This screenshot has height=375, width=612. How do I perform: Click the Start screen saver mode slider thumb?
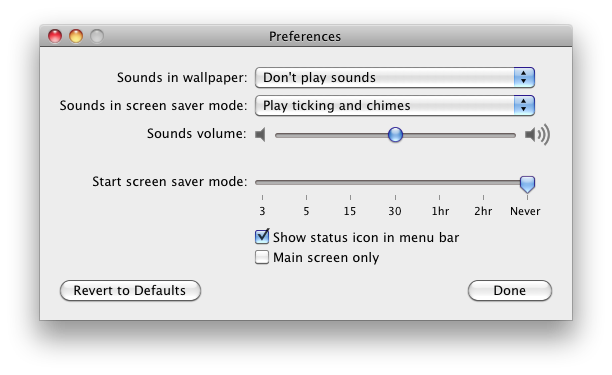tap(527, 184)
